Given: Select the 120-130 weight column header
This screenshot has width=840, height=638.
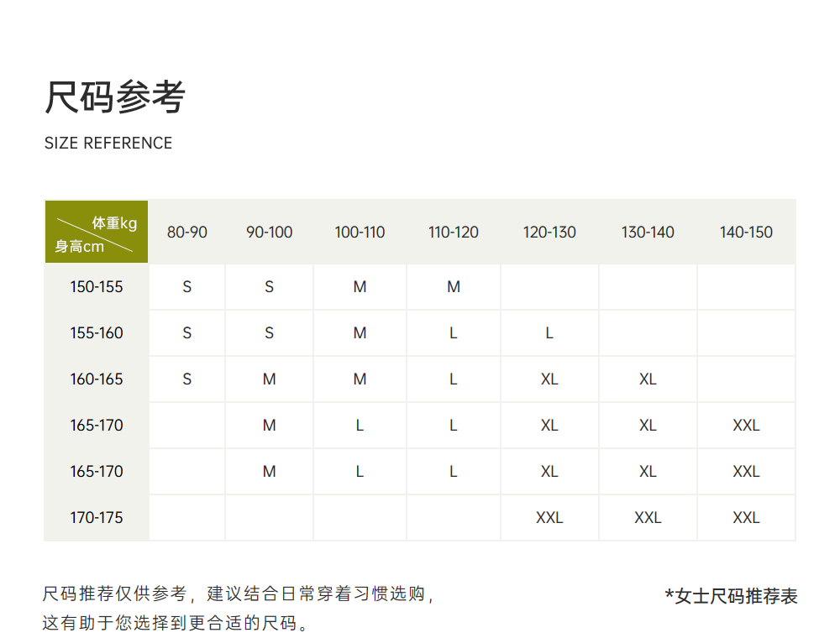Looking at the screenshot, I should click(549, 233).
